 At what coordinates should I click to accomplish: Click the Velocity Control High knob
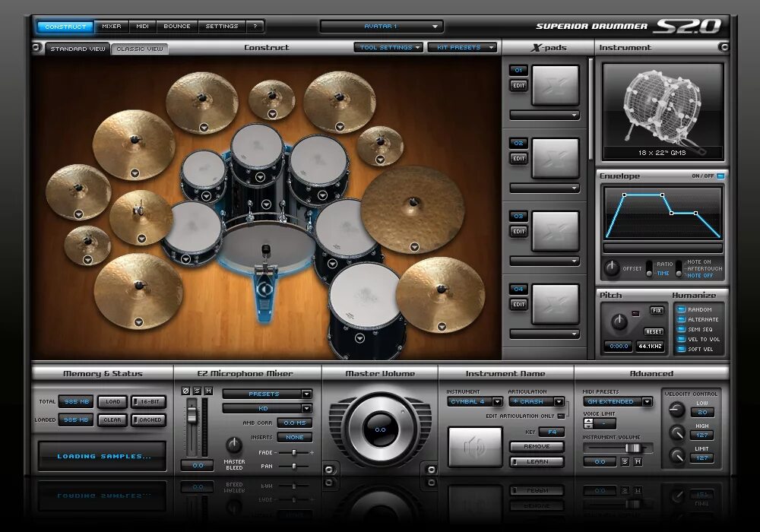(x=676, y=432)
